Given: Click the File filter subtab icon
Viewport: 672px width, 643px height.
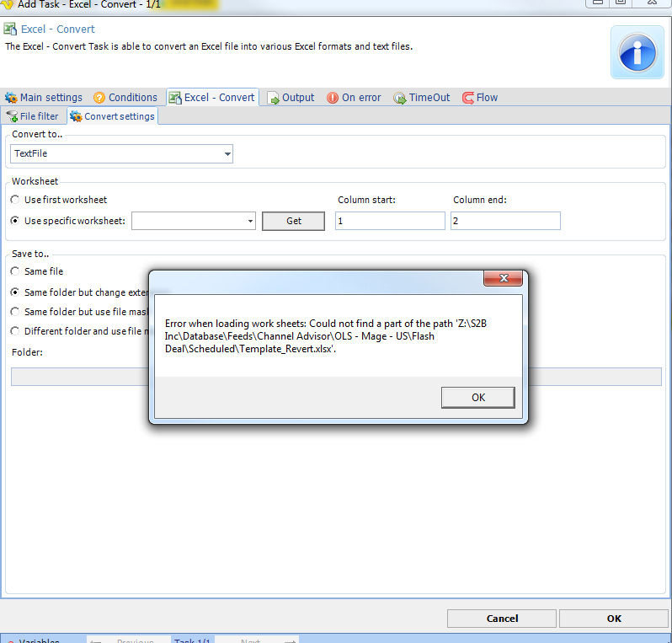Looking at the screenshot, I should point(12,116).
